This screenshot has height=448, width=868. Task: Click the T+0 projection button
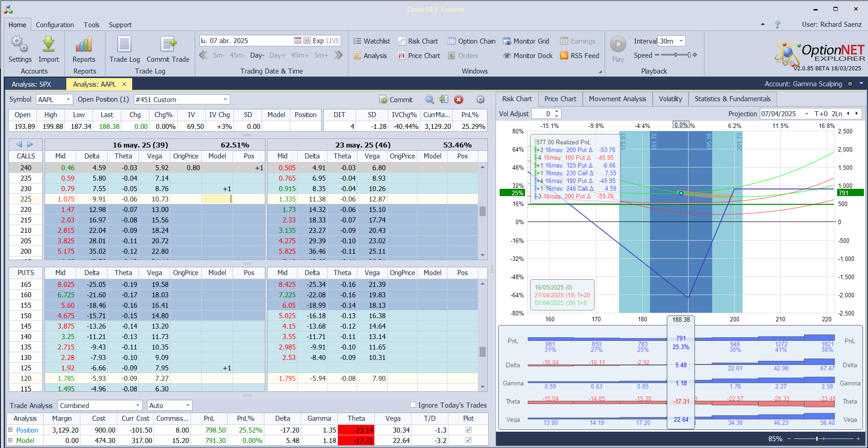(x=821, y=113)
